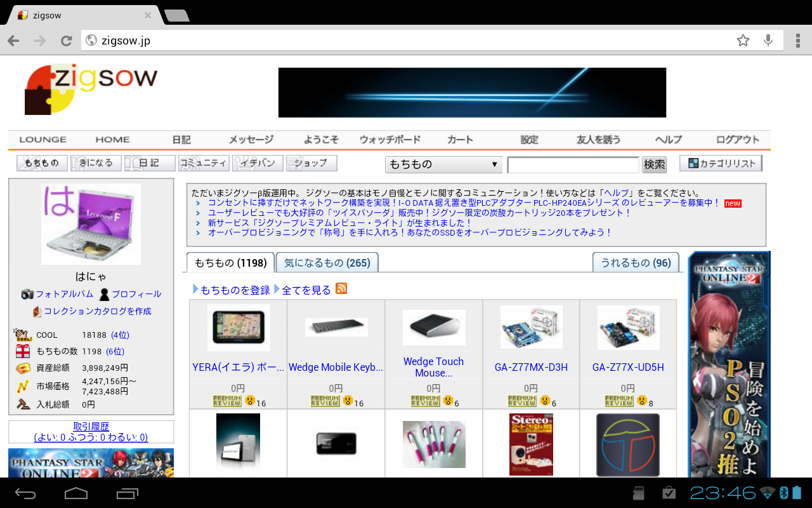This screenshot has width=812, height=508.
Task: Tap the Wi-Fi status icon
Action: pos(768,493)
